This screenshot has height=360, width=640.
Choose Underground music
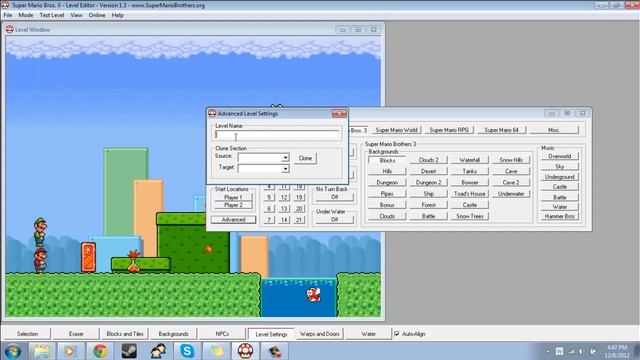[560, 177]
